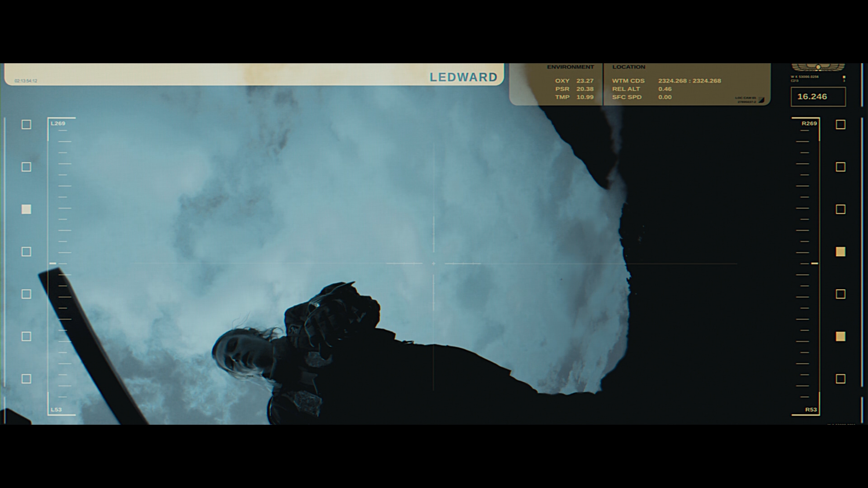Viewport: 868px width, 488px height.
Task: Uncheck the filled white checkbox in left column
Action: pyautogui.click(x=27, y=209)
